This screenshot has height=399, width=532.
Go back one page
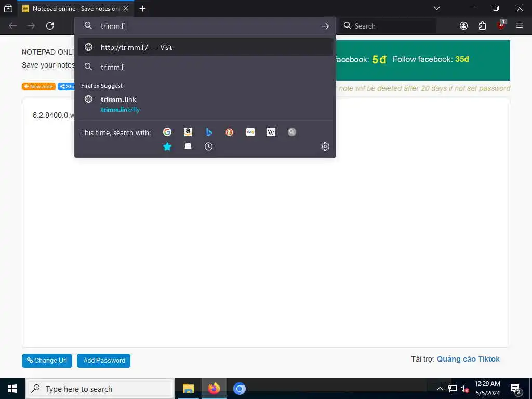pyautogui.click(x=12, y=26)
